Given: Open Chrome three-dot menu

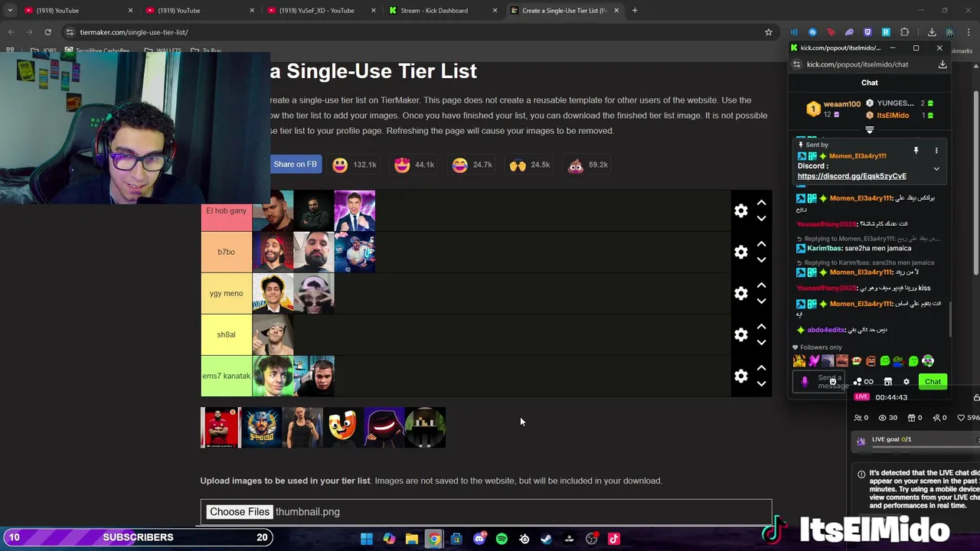Looking at the screenshot, I should (969, 32).
